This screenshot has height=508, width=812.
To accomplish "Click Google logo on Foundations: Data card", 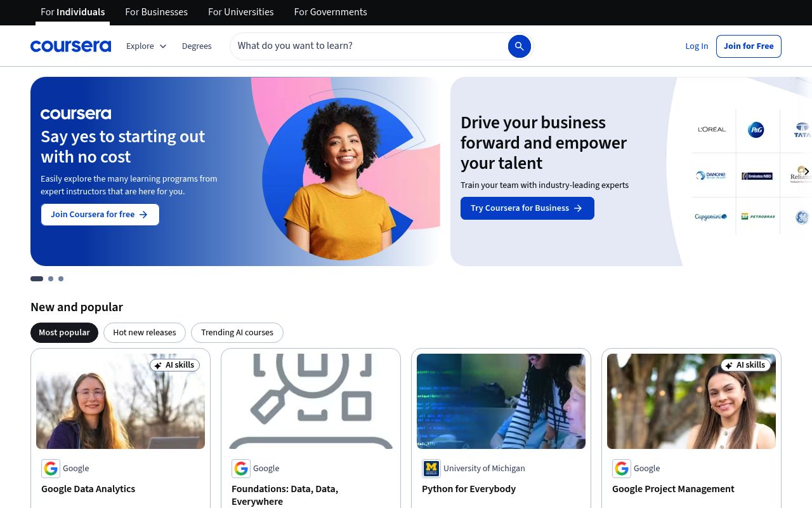I will coord(241,469).
